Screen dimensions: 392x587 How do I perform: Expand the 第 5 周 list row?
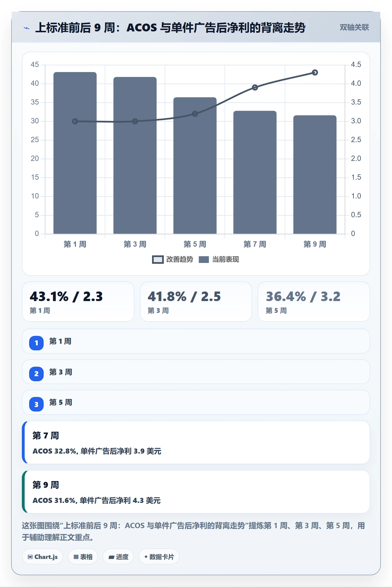click(196, 402)
